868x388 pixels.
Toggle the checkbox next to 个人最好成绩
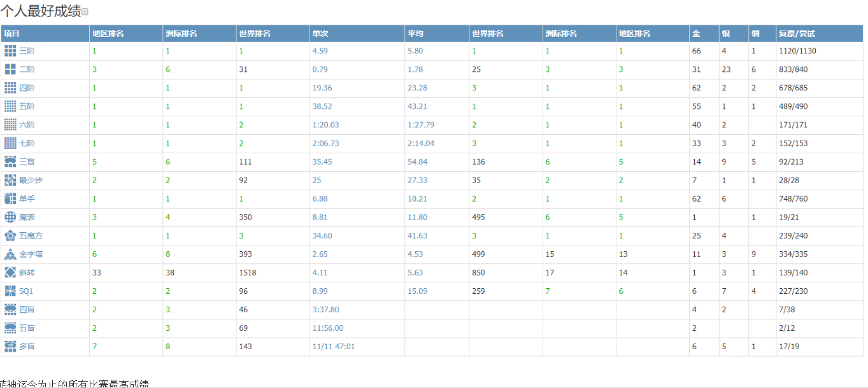[85, 12]
